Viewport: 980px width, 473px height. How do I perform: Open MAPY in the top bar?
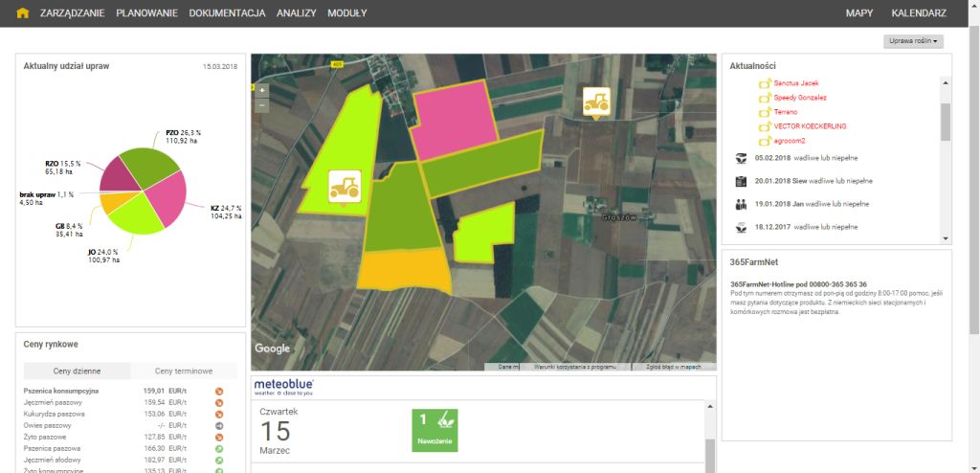[859, 13]
